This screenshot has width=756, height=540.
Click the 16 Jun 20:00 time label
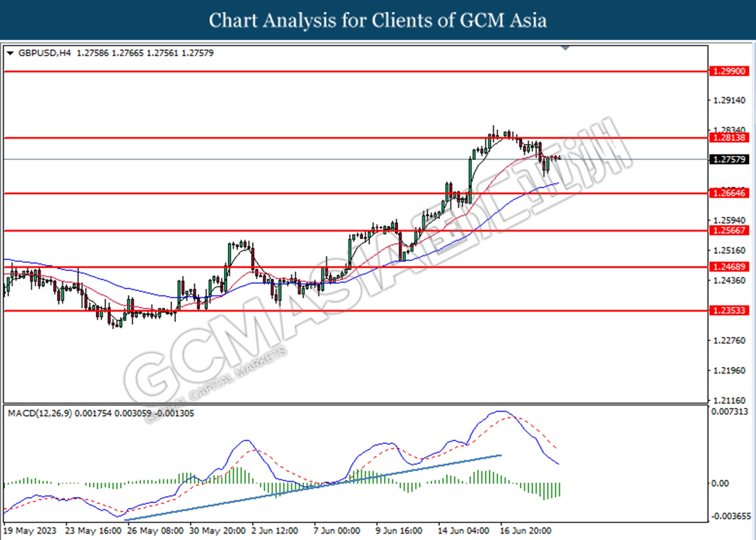click(525, 531)
